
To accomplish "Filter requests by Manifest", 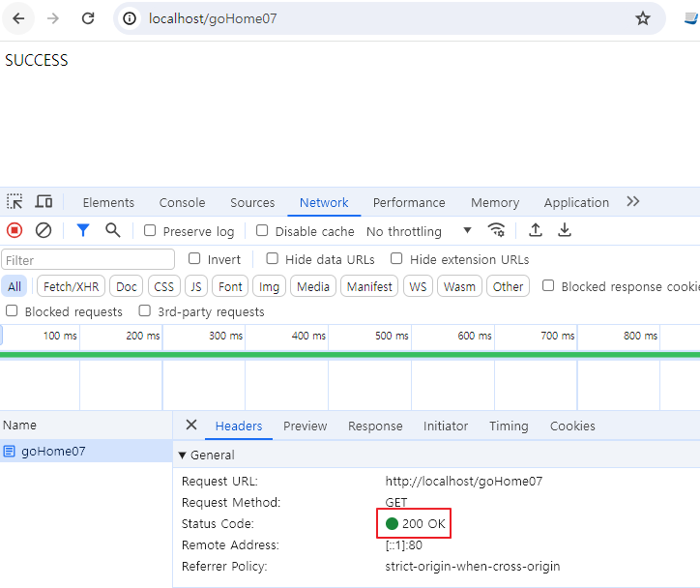I will [x=369, y=286].
